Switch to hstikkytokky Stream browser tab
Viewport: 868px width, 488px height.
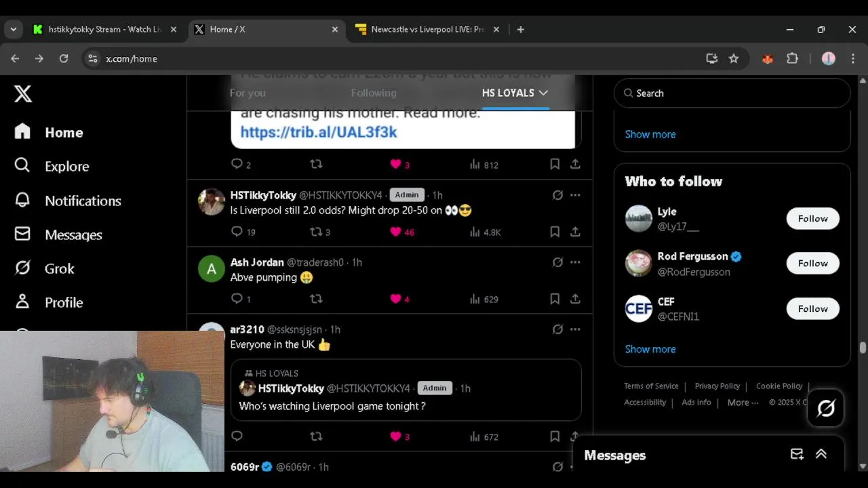pyautogui.click(x=105, y=29)
